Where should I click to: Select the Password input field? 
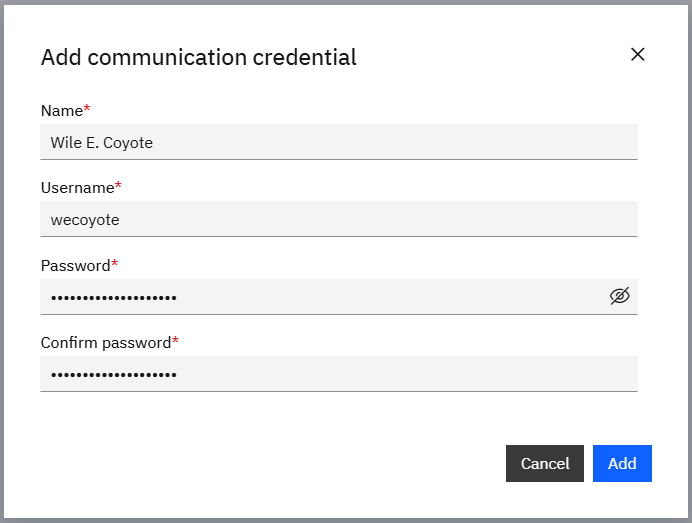[320, 297]
